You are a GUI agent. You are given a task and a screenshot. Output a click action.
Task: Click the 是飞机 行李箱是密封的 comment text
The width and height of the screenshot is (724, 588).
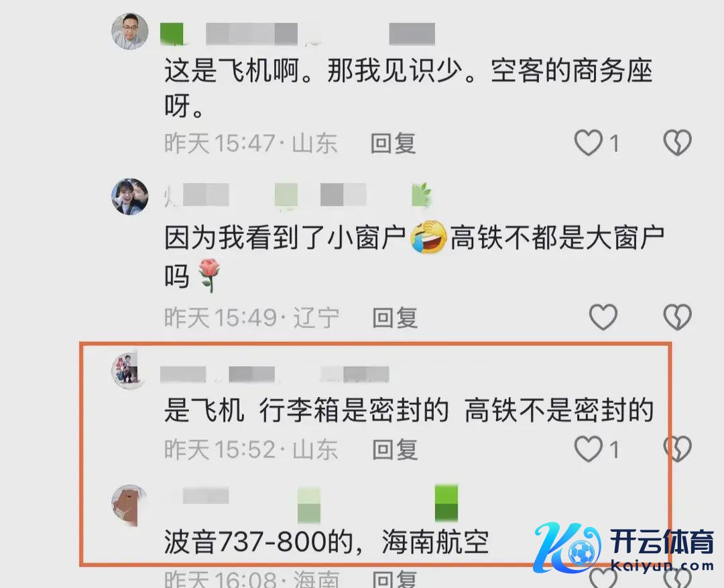(x=409, y=410)
